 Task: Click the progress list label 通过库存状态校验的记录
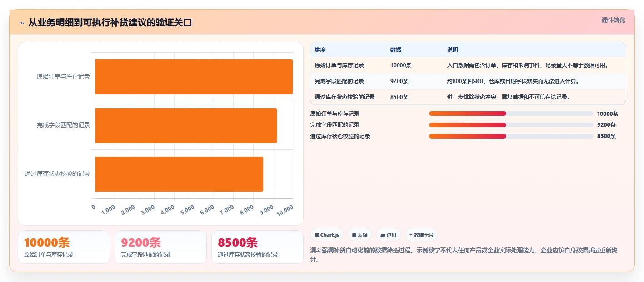click(x=340, y=136)
